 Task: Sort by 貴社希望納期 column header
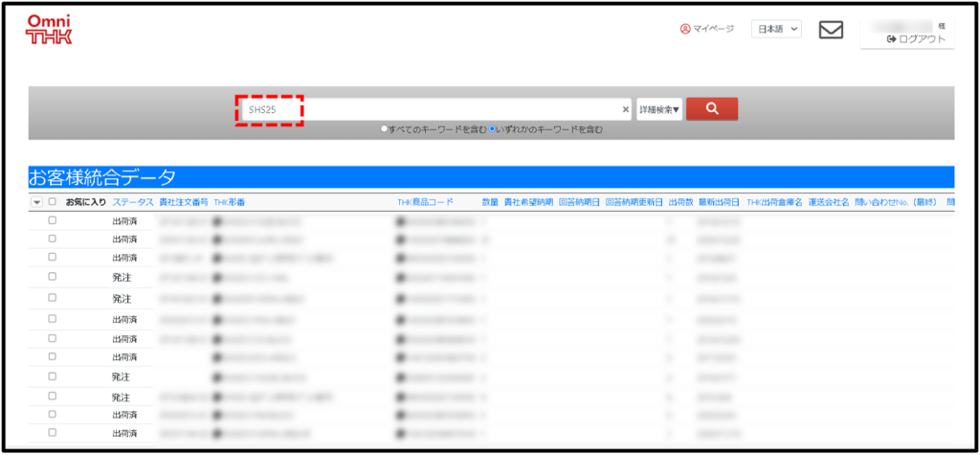(528, 202)
